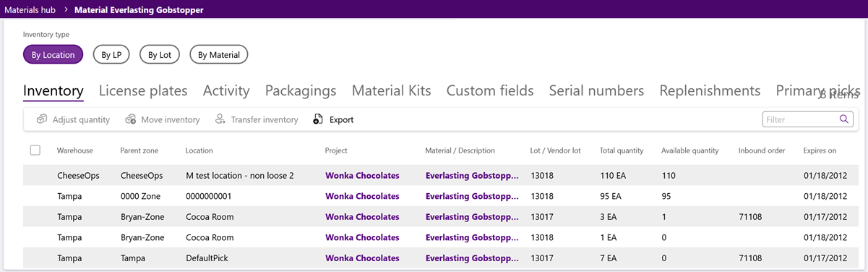868x272 pixels.
Task: Open Wonka Chocolates link in CheeseOps row
Action: pyautogui.click(x=362, y=175)
